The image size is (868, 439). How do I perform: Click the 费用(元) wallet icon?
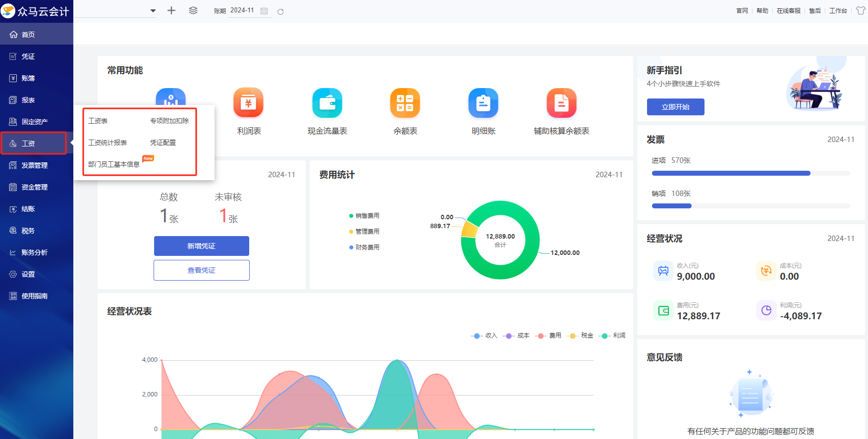click(663, 310)
